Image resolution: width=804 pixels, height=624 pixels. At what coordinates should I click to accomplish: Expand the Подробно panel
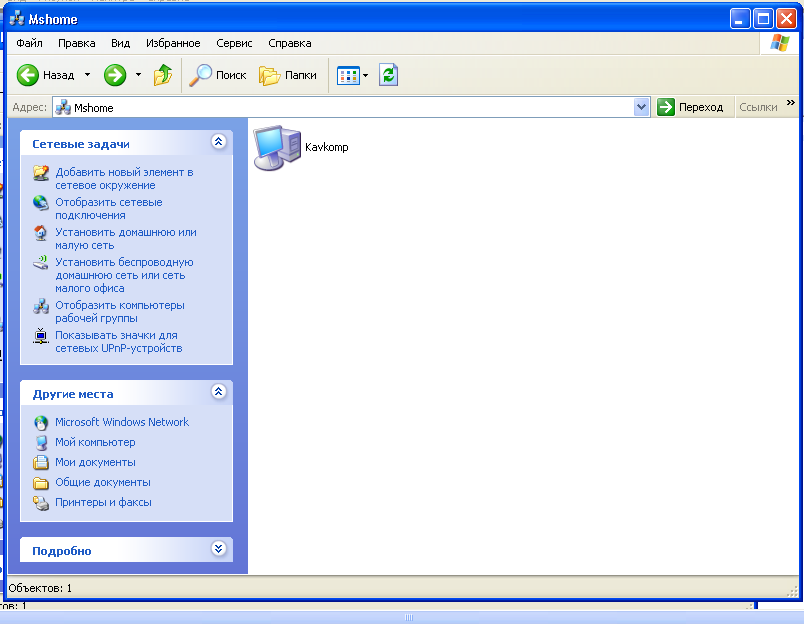point(219,549)
